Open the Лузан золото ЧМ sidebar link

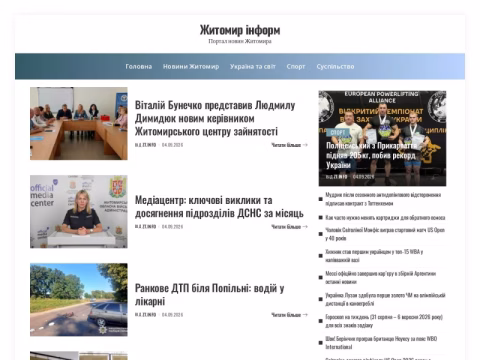pyautogui.click(x=385, y=299)
